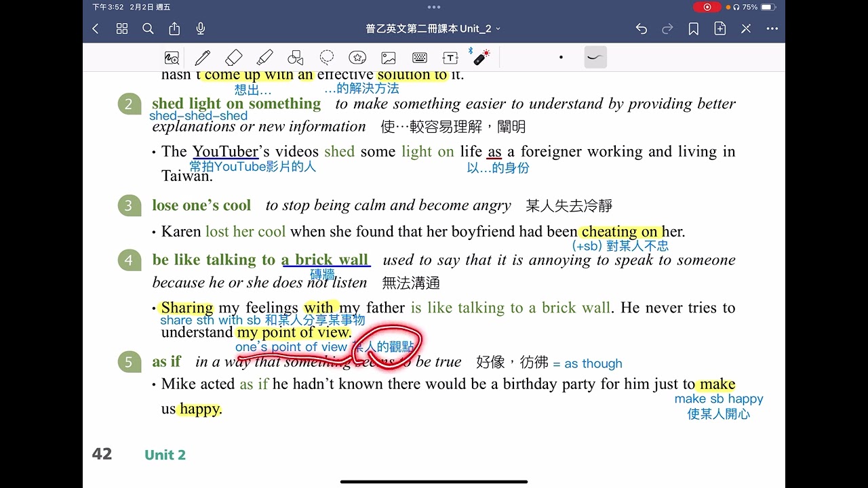Tap annotation "shed–shed–shed"
Viewport: 868px width, 488px height.
[x=199, y=116]
